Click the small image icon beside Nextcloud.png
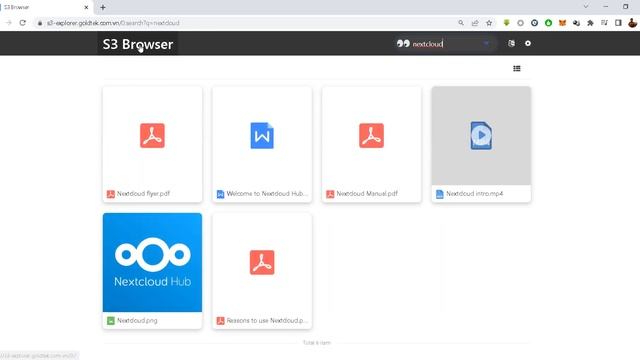This screenshot has height=360, width=640. point(111,321)
